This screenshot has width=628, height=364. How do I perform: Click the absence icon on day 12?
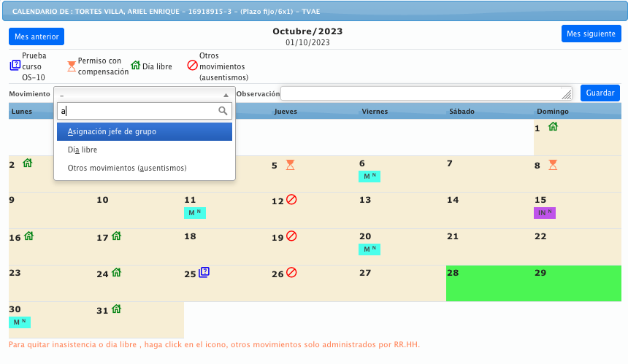[291, 200]
